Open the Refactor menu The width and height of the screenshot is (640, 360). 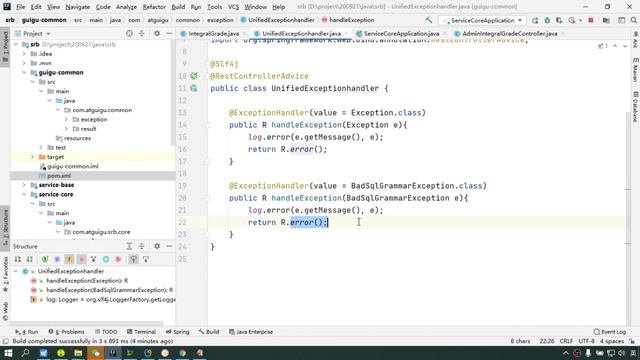(154, 7)
